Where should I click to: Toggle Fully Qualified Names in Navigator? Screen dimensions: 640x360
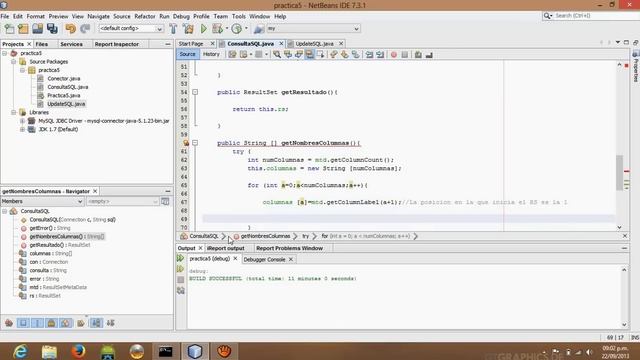pos(81,323)
